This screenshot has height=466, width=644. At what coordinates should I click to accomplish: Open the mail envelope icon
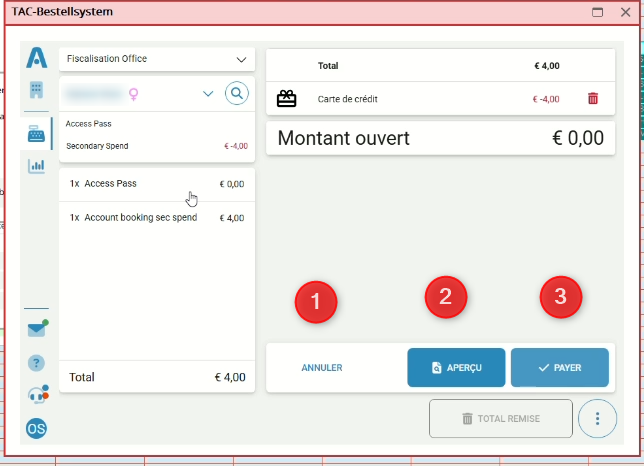37,328
